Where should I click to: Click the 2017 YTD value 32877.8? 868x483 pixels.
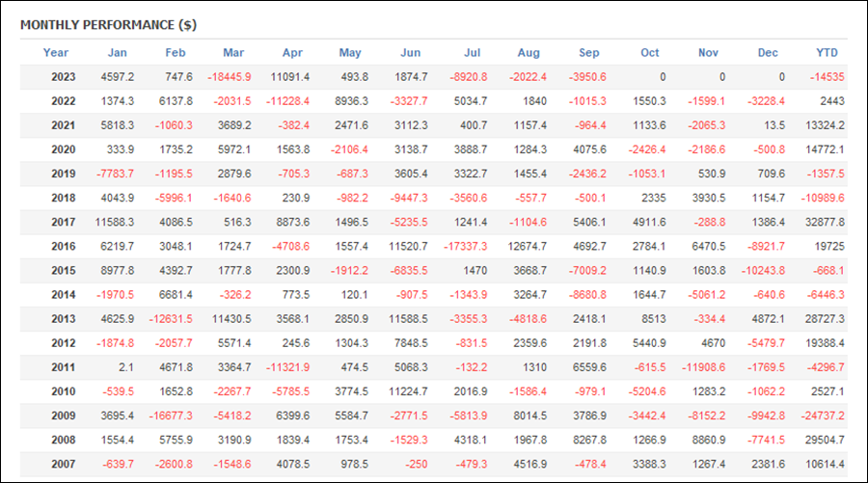(825, 222)
